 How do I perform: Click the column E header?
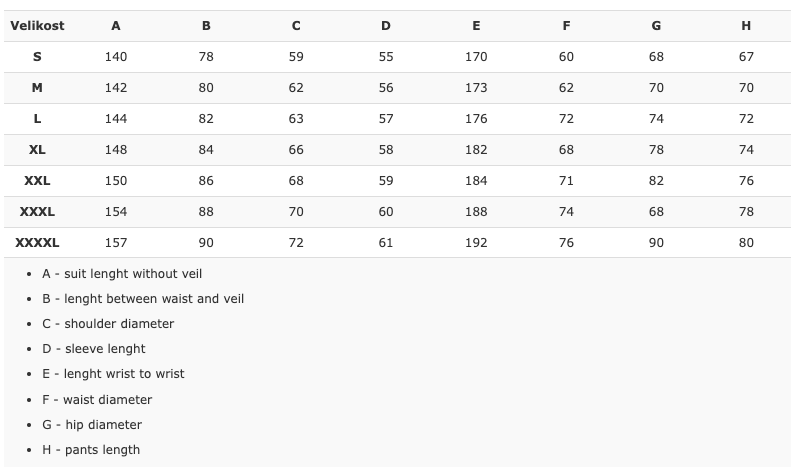[x=476, y=26]
